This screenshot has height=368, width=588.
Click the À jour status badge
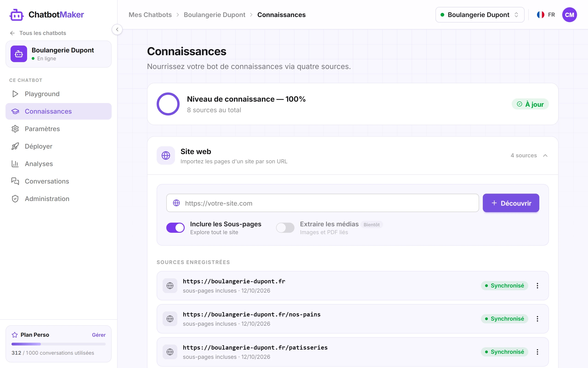(x=530, y=104)
